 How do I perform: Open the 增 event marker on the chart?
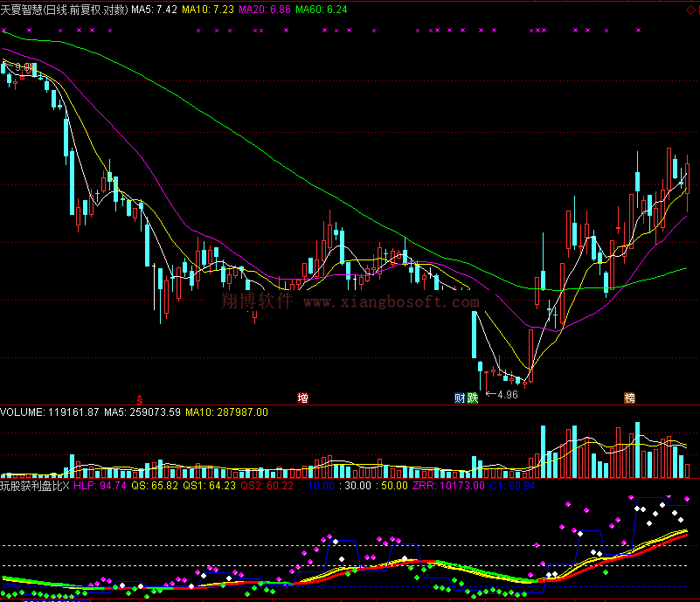[302, 398]
